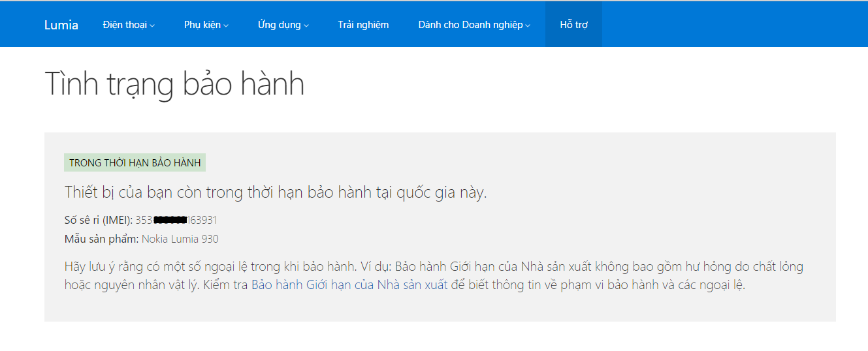Open the Phụ kiện menu

point(202,25)
